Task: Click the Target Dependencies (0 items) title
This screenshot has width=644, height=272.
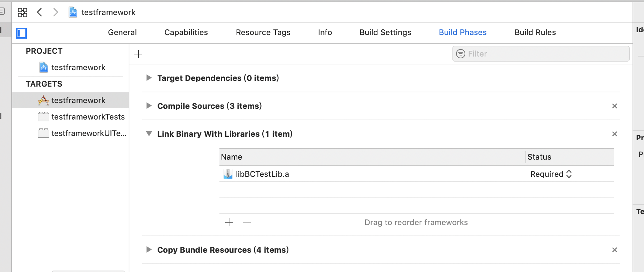Action: [x=218, y=78]
